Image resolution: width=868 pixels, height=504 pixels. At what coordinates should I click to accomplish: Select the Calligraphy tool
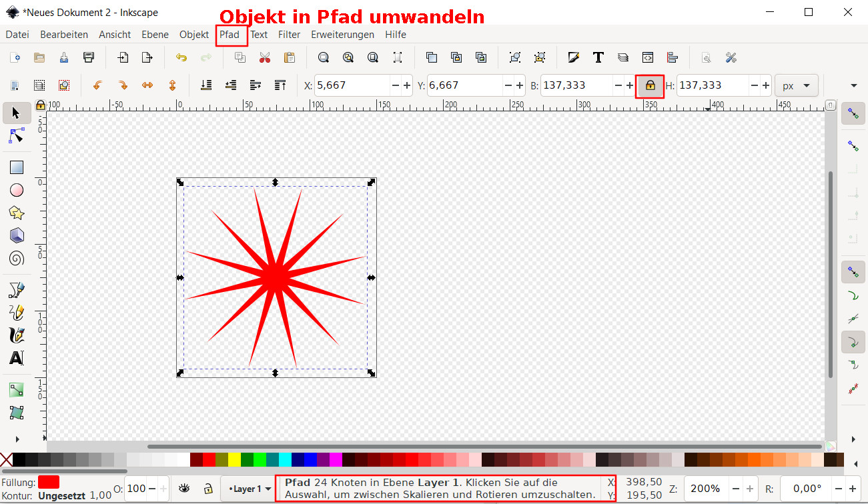pos(17,335)
